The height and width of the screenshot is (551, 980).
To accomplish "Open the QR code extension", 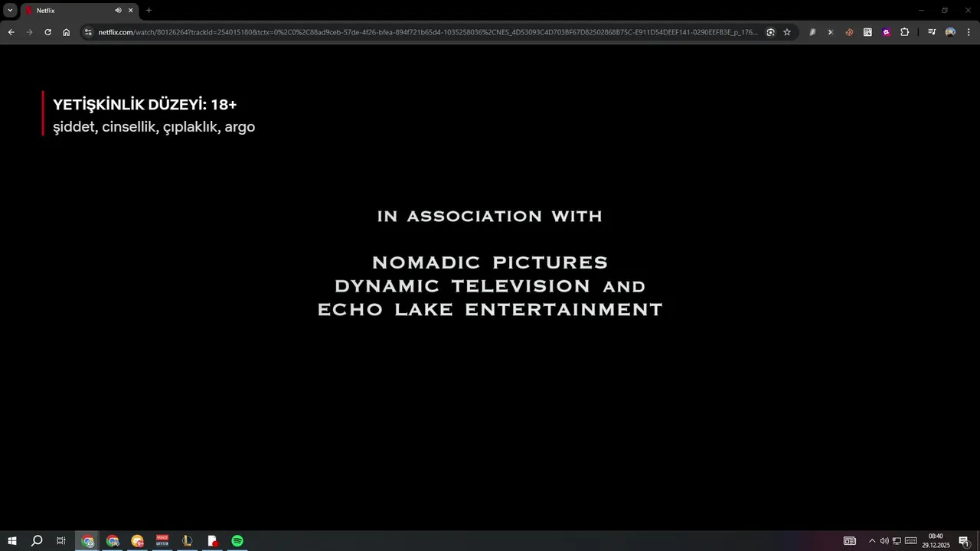I will tap(867, 32).
